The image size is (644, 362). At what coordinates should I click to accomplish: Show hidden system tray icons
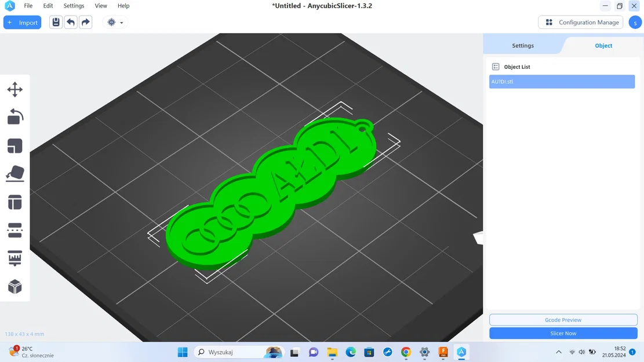tap(559, 352)
